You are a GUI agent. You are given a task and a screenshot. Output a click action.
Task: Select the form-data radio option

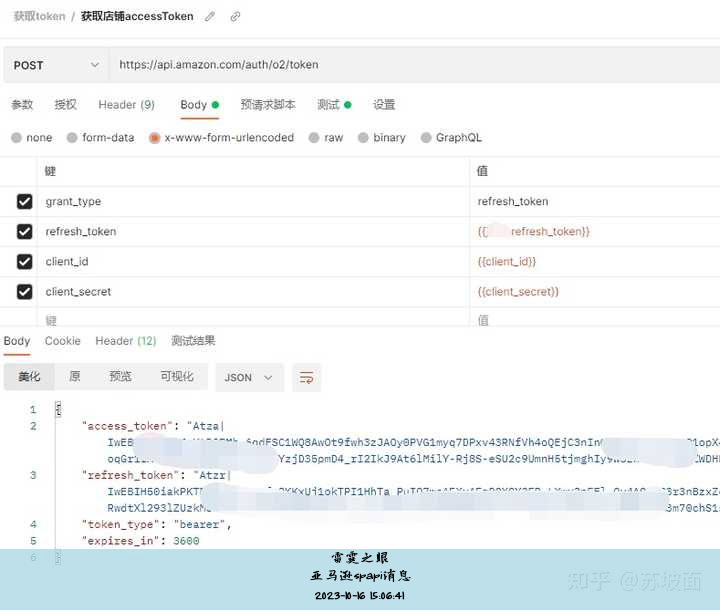72,138
